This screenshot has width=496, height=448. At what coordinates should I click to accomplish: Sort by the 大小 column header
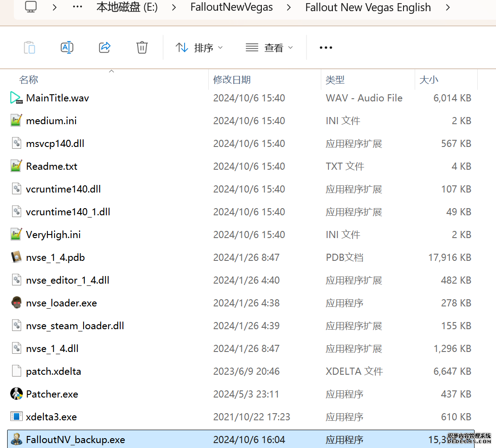[x=429, y=80]
